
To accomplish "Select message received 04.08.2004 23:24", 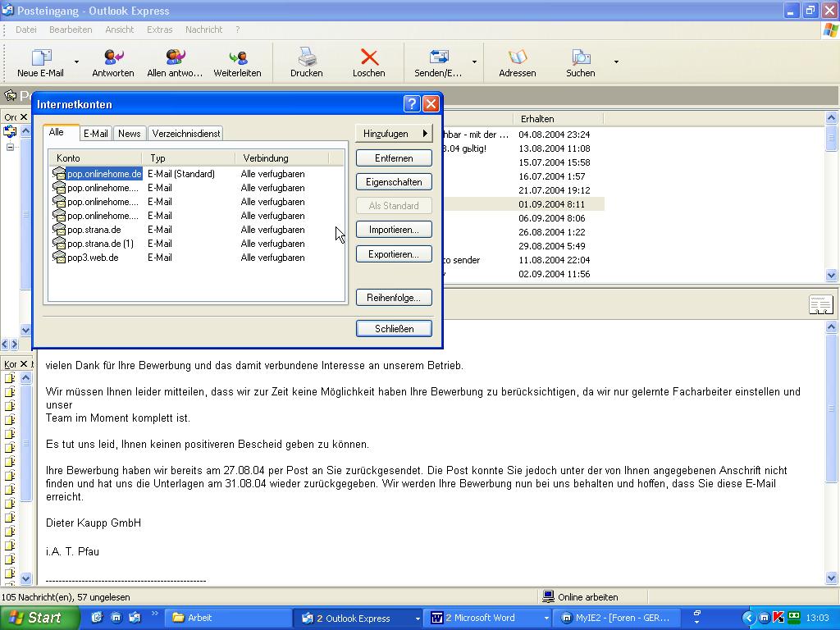I will 554,135.
